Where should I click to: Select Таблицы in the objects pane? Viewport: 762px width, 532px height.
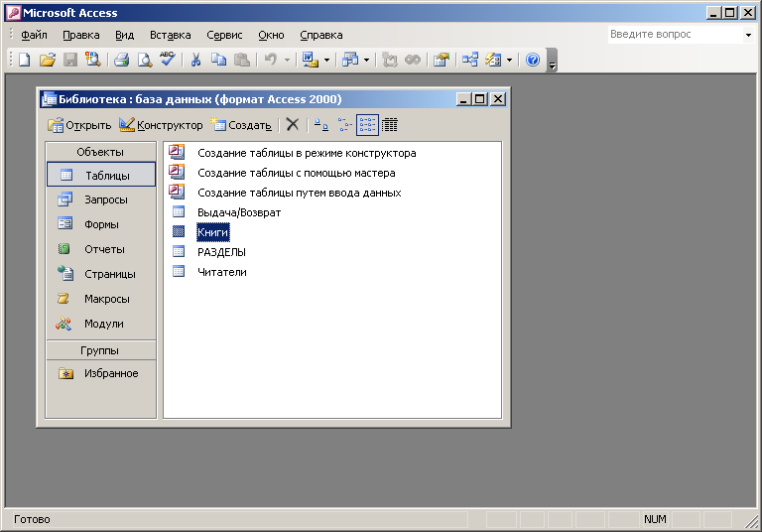tap(101, 175)
